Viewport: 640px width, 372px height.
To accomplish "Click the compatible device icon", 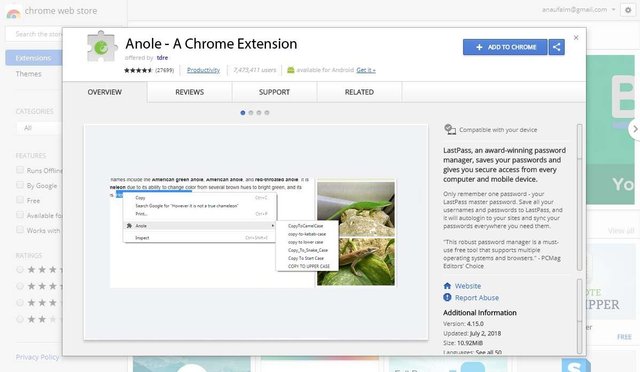I will coord(450,129).
